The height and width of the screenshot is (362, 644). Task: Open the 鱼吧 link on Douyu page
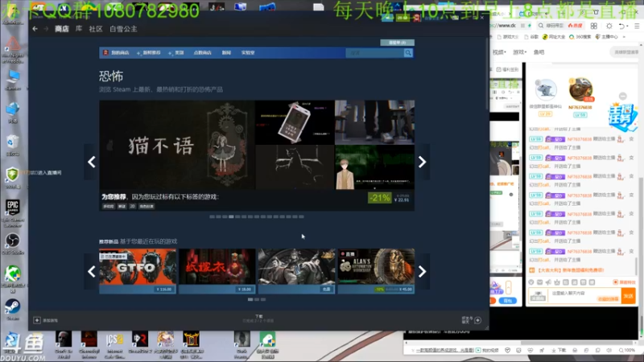click(539, 52)
